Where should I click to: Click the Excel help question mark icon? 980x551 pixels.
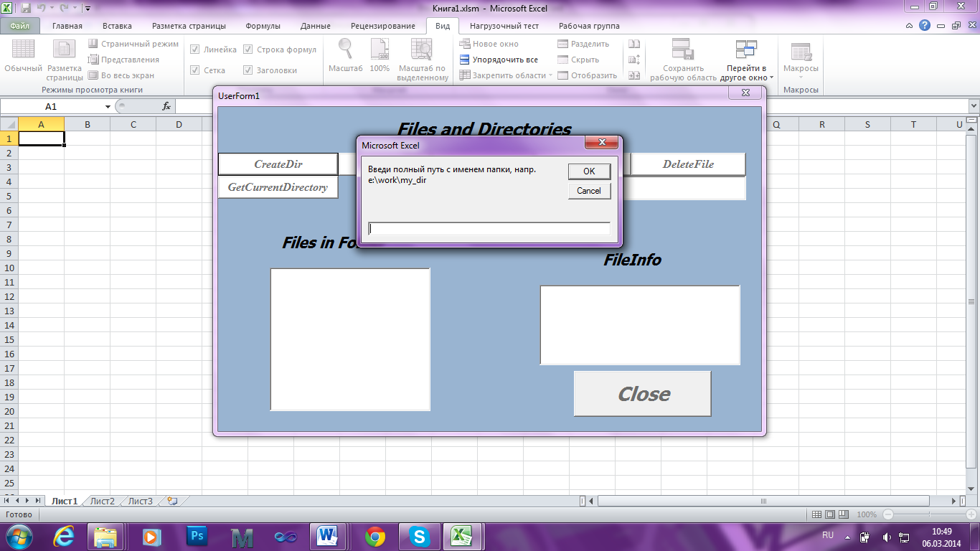click(925, 25)
